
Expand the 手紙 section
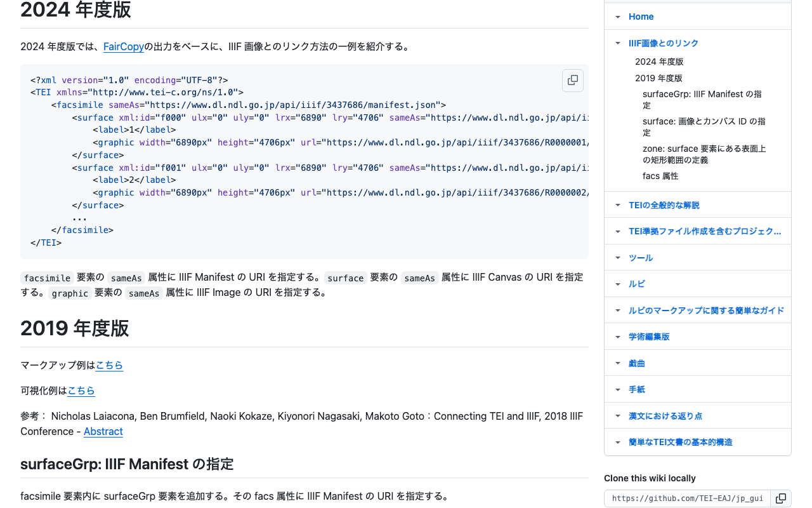click(x=617, y=389)
